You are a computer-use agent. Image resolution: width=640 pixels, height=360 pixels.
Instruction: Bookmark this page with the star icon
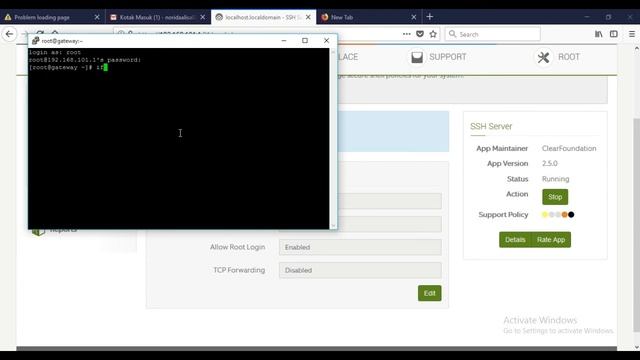coord(433,34)
